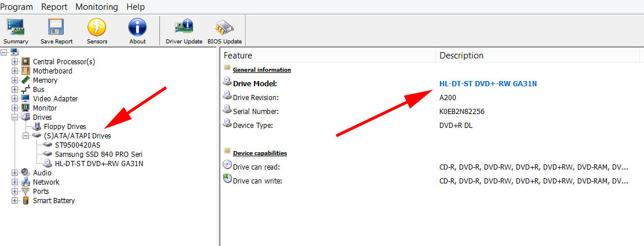The image size is (644, 246).
Task: Expand the Motherboard tree node
Action: [x=15, y=71]
